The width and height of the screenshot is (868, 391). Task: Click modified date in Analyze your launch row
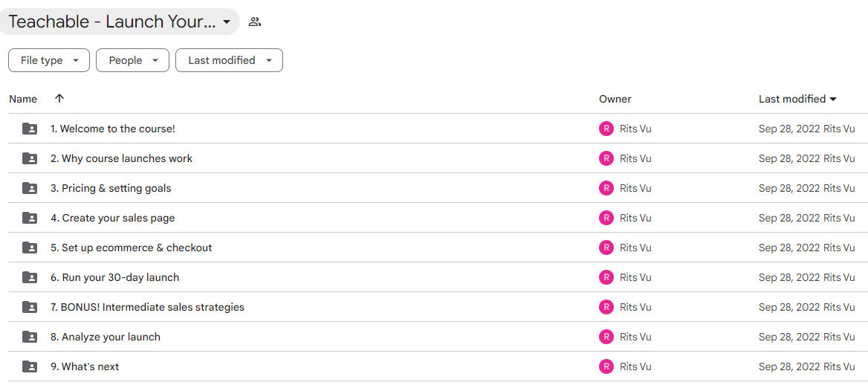tap(788, 337)
